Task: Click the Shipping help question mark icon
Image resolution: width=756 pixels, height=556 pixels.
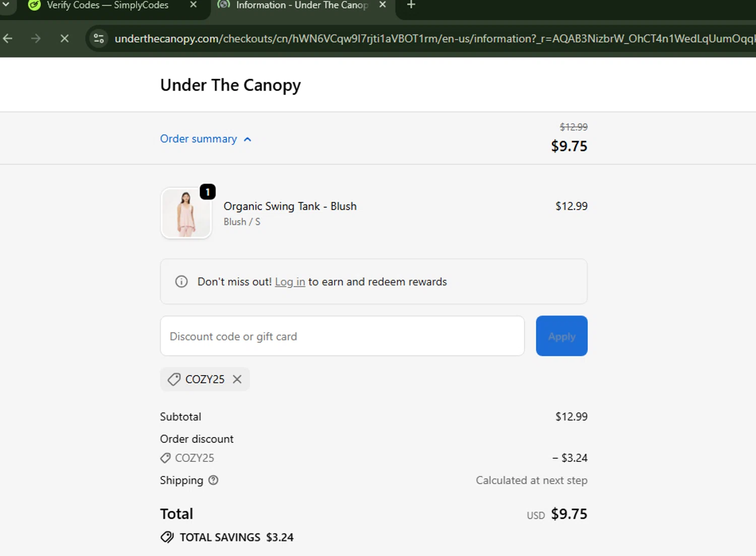Action: (213, 480)
